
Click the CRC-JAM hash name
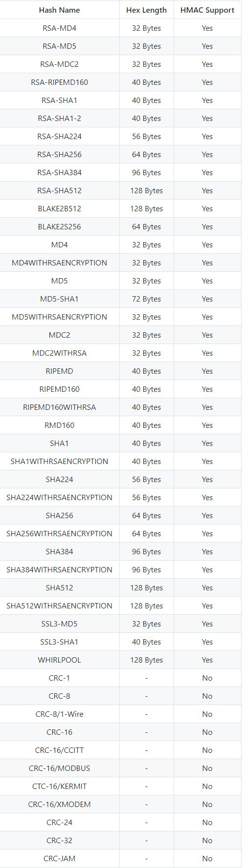60,858
